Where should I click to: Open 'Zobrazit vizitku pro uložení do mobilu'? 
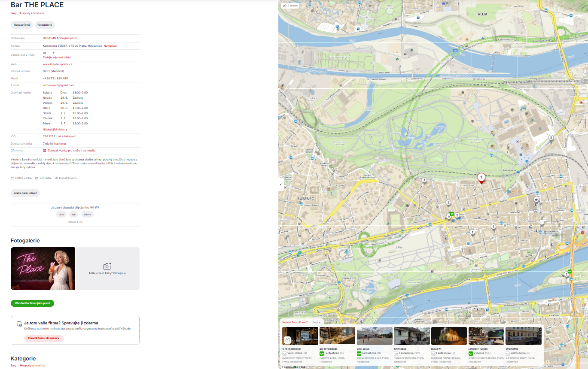(71, 151)
